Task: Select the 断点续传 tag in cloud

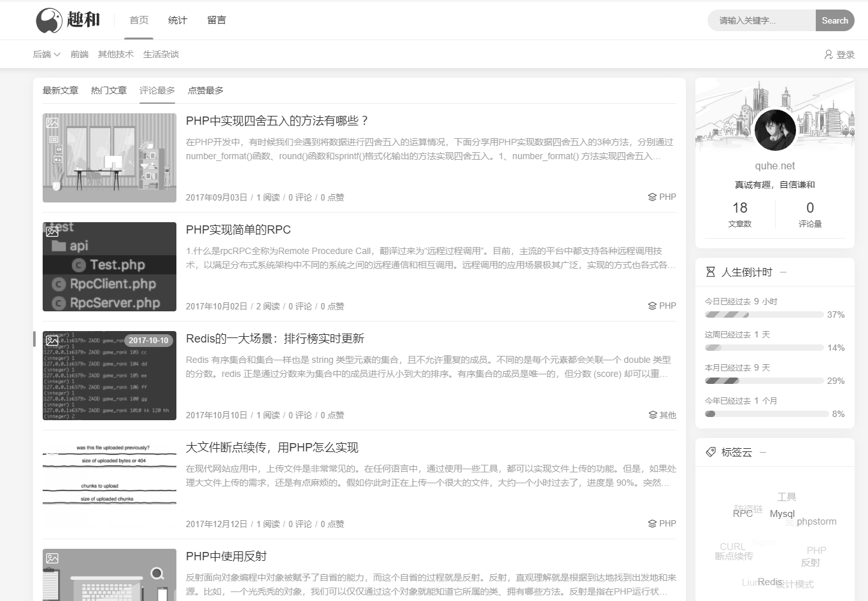Action: [734, 556]
